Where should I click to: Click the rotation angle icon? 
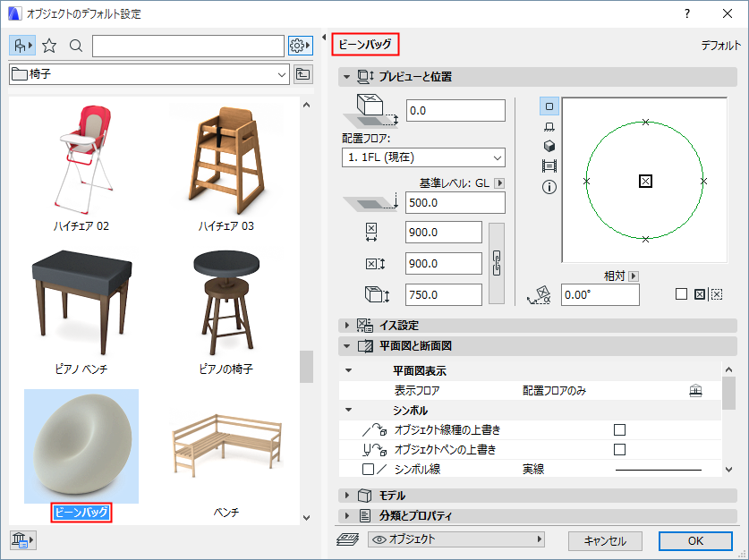pos(539,295)
